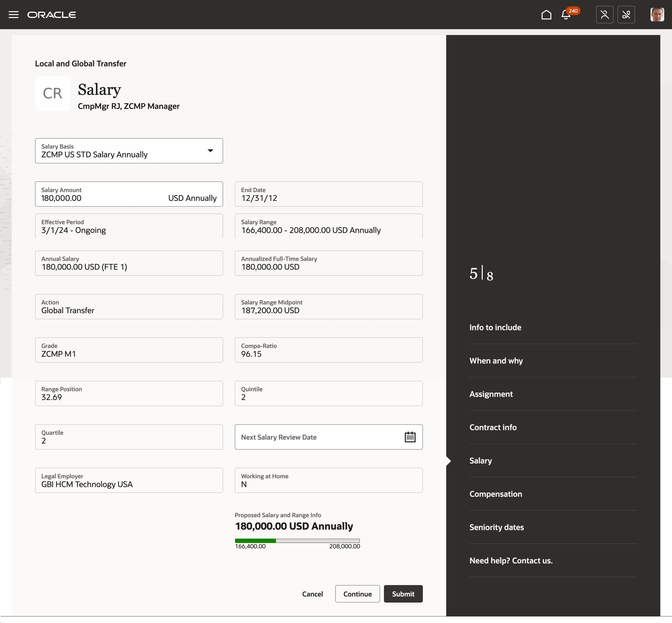
Task: Click the crossed-out tool icon in header
Action: pyautogui.click(x=626, y=15)
